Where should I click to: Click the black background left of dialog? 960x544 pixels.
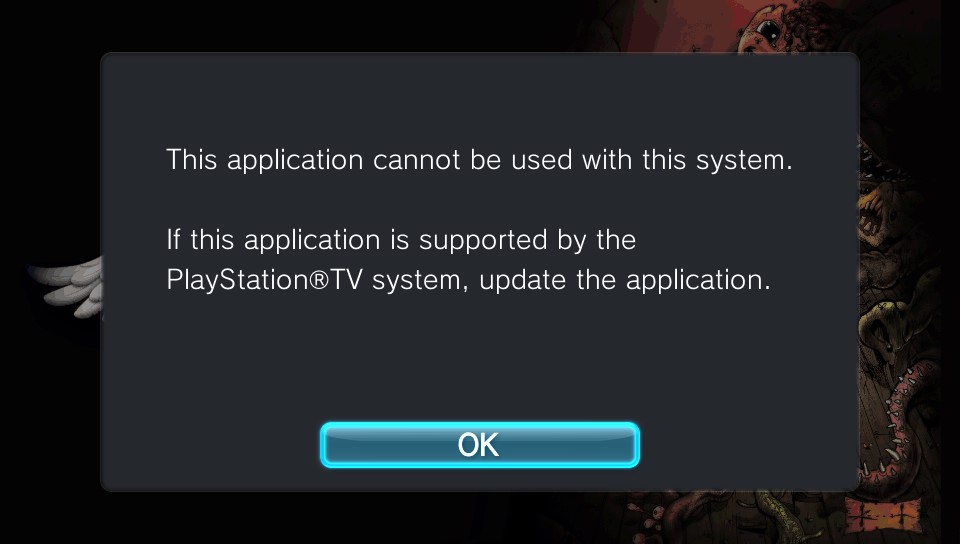pyautogui.click(x=49, y=153)
